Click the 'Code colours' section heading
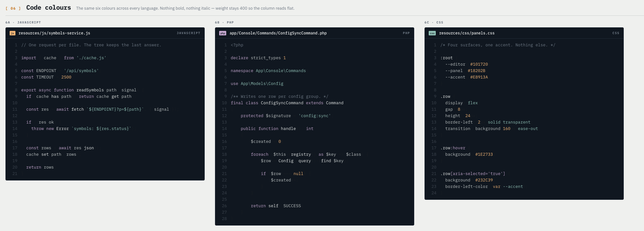This screenshot has height=231, width=644. point(49,8)
